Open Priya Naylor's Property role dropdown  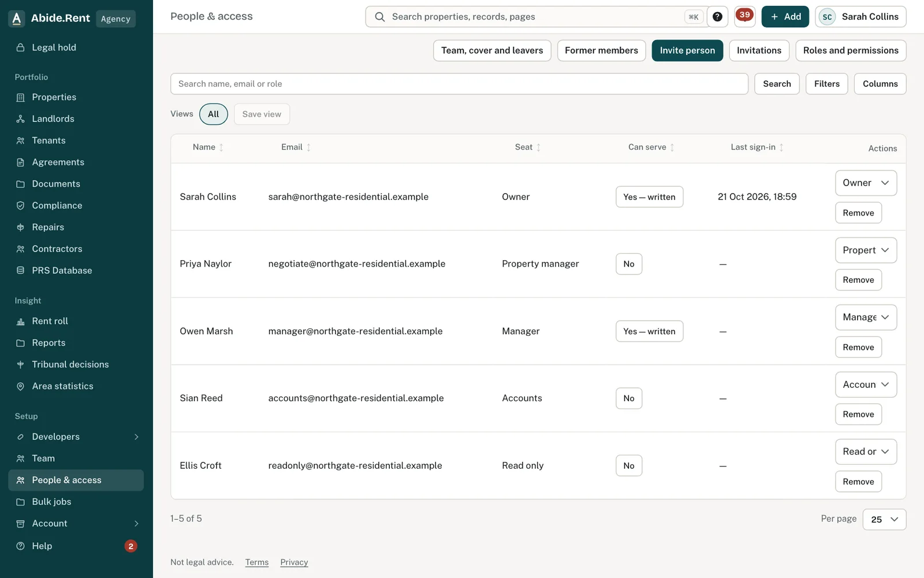coord(866,250)
